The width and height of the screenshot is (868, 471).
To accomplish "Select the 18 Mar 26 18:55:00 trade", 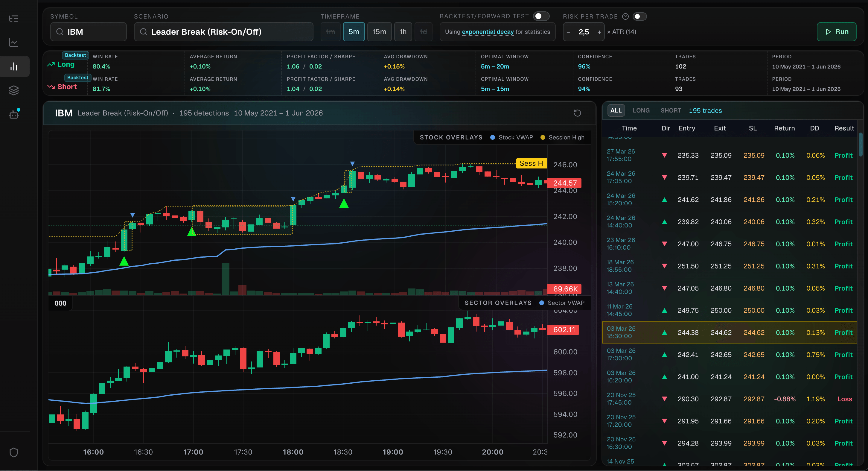I will (x=729, y=266).
